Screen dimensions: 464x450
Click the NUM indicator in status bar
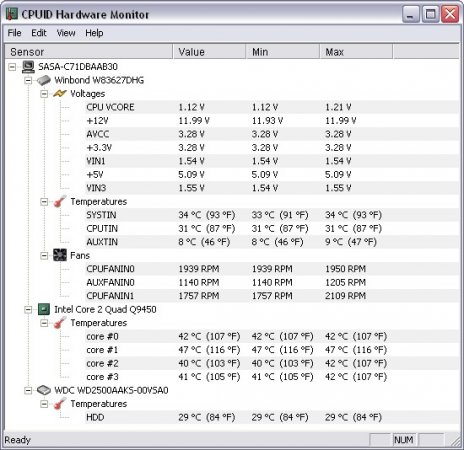(403, 440)
